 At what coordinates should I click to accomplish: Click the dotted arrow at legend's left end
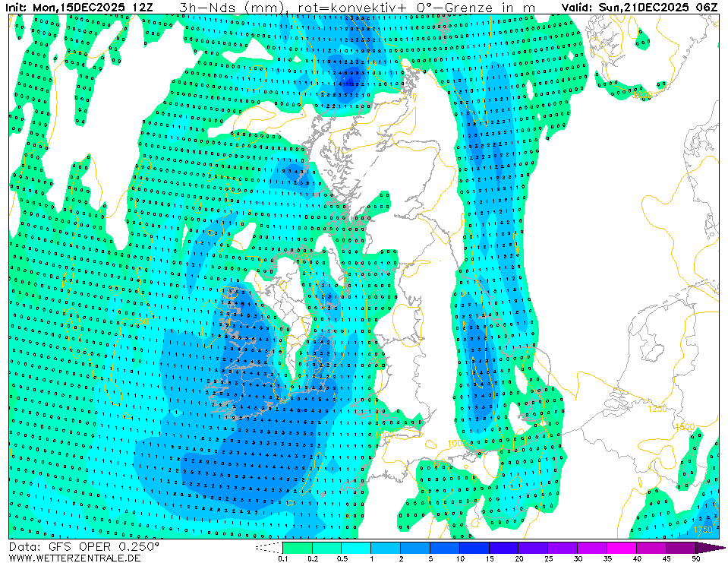[268, 547]
